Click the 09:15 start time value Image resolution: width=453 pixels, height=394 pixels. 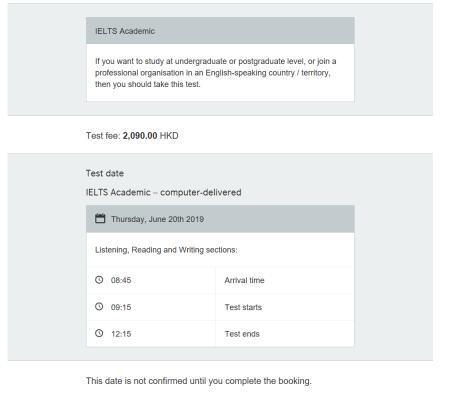[x=121, y=307]
